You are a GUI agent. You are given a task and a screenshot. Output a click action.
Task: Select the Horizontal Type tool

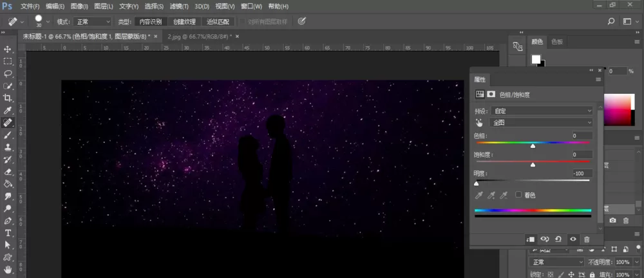pyautogui.click(x=7, y=233)
